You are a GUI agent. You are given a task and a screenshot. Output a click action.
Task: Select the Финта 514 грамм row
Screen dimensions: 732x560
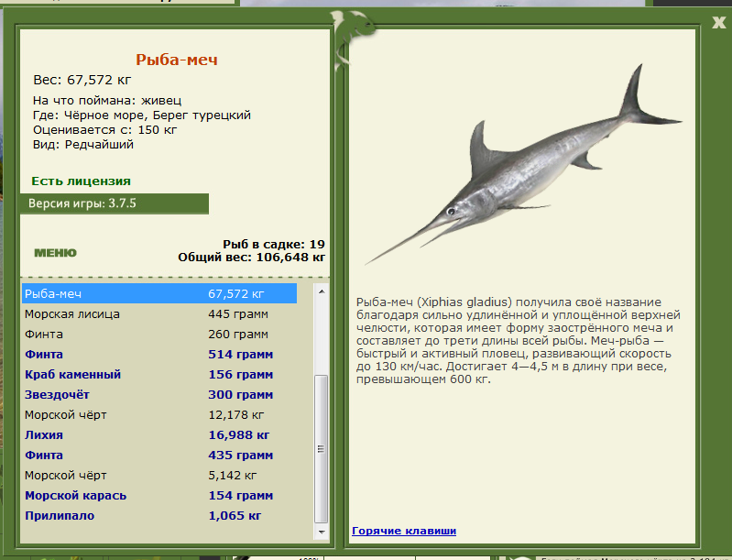click(x=159, y=354)
